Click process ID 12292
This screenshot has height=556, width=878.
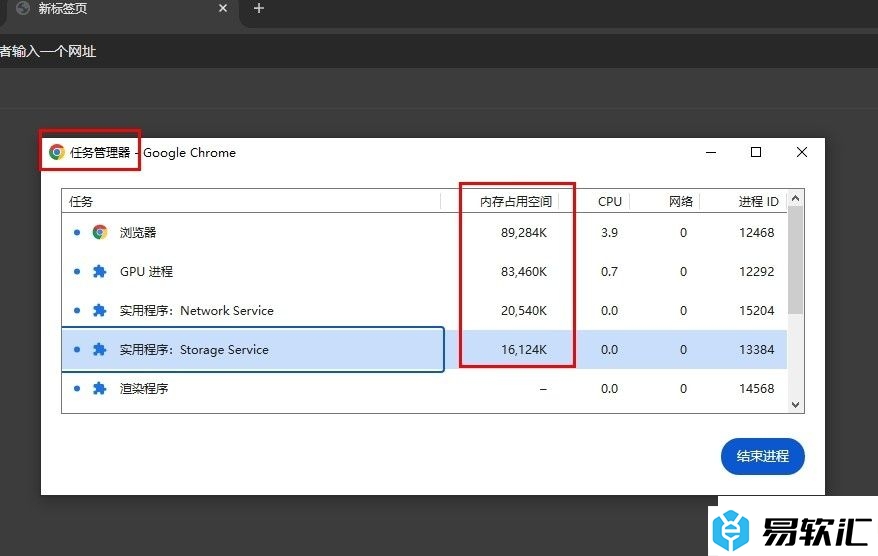click(756, 272)
